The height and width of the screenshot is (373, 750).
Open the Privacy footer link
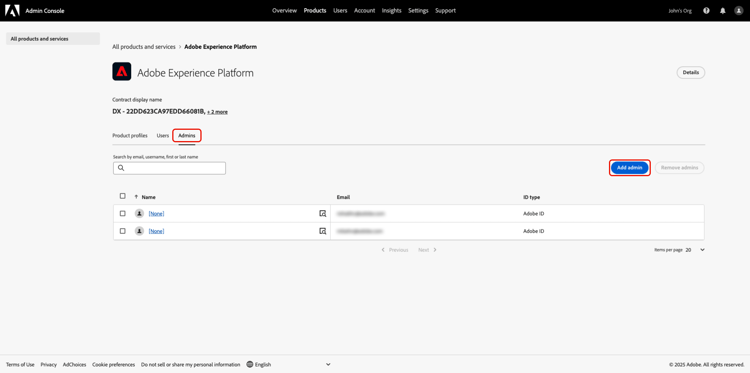pos(49,364)
